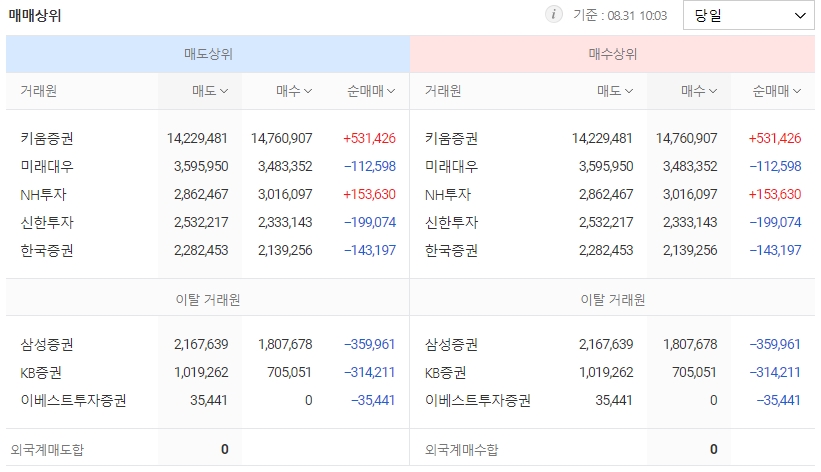Screen dimensions: 821x472
Task: Click the 외국계매도합 value 0
Action: [225, 449]
